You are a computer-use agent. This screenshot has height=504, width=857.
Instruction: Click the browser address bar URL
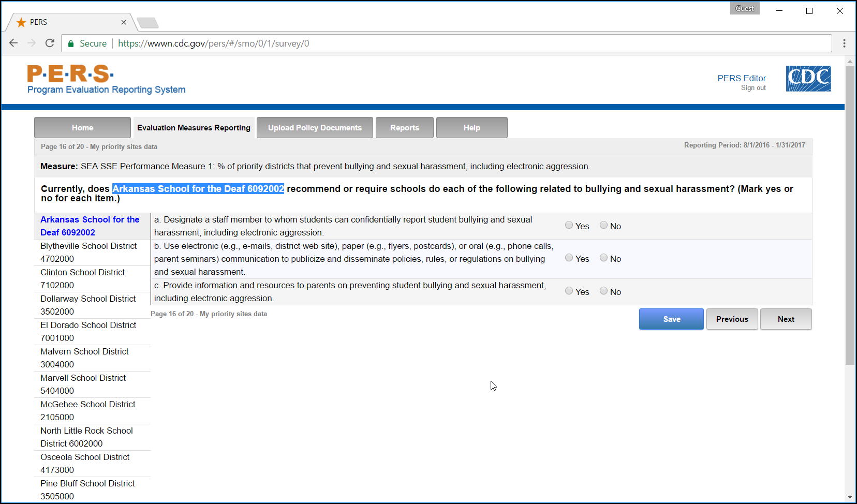(x=214, y=43)
